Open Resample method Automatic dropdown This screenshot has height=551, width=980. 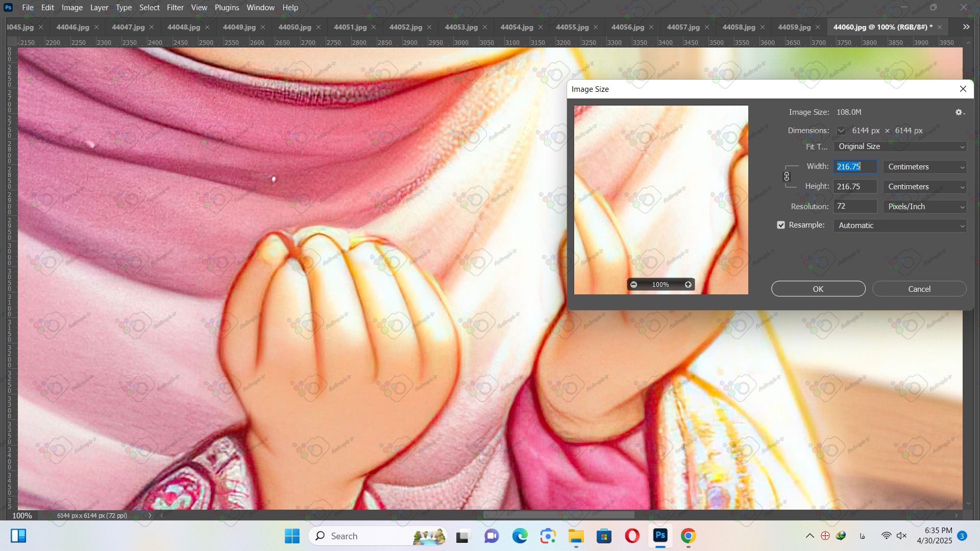tap(900, 226)
